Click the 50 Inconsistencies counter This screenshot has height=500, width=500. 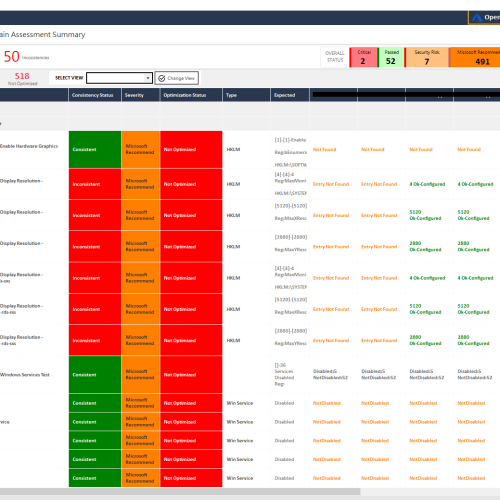tap(26, 57)
